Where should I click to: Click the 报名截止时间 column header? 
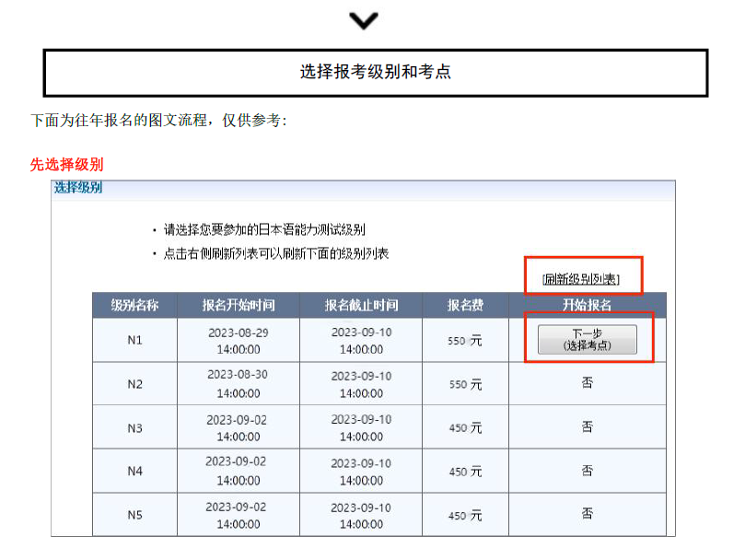click(362, 305)
